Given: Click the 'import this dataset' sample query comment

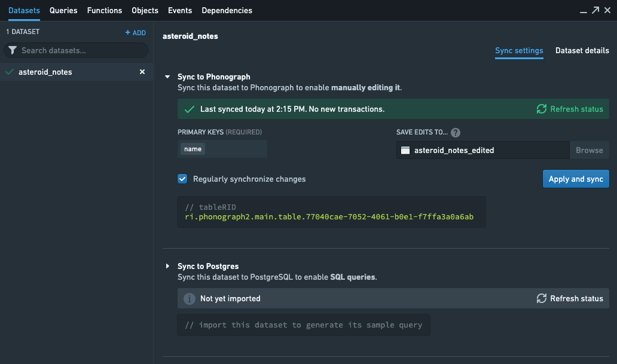Looking at the screenshot, I should tap(303, 325).
